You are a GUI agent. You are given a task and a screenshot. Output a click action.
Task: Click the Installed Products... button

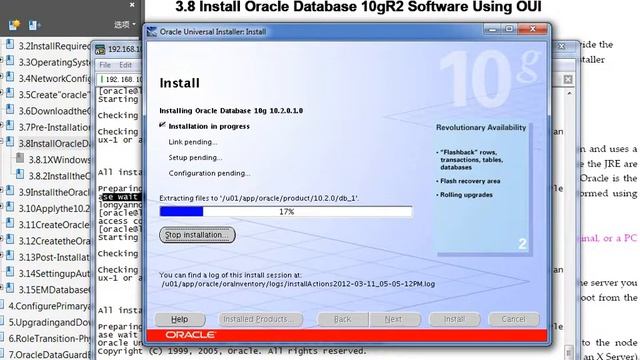tap(260, 319)
